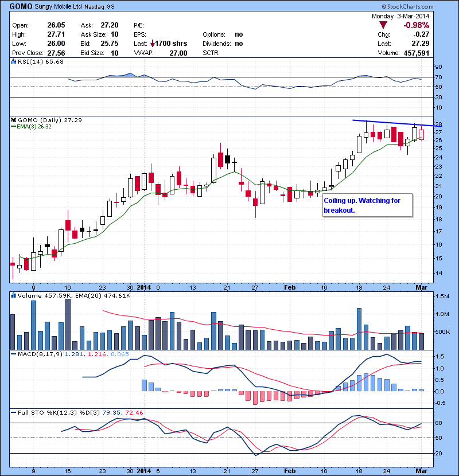The image size is (459, 476).
Task: Click the MACD(8,17,9) legend label
Action: [40, 354]
